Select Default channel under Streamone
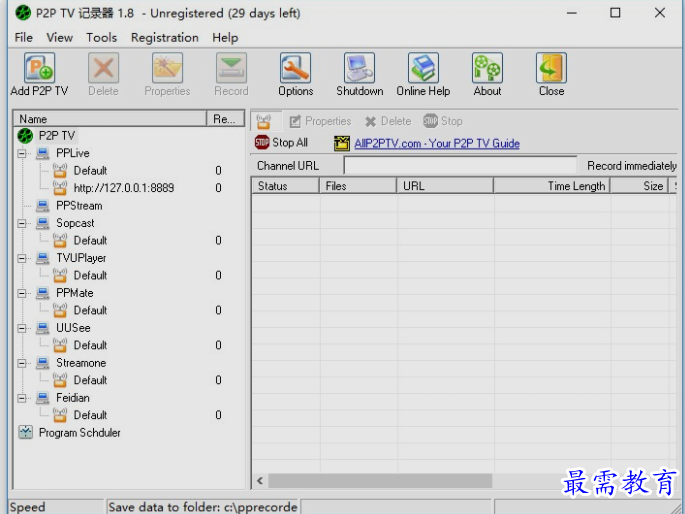Viewport: 685px width, 514px height. tap(90, 380)
